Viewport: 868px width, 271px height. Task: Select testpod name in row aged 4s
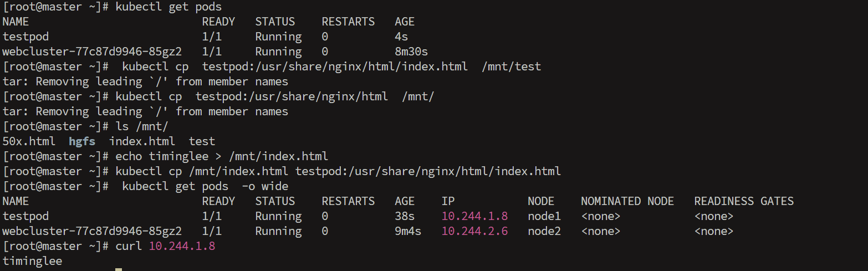point(25,37)
